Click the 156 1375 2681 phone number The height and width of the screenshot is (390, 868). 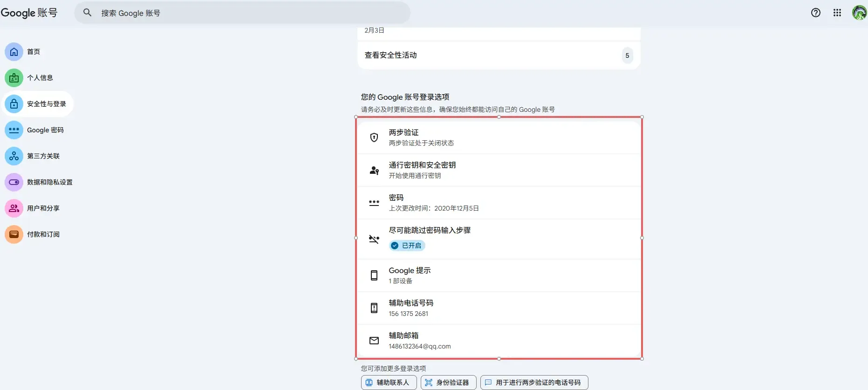tap(409, 314)
